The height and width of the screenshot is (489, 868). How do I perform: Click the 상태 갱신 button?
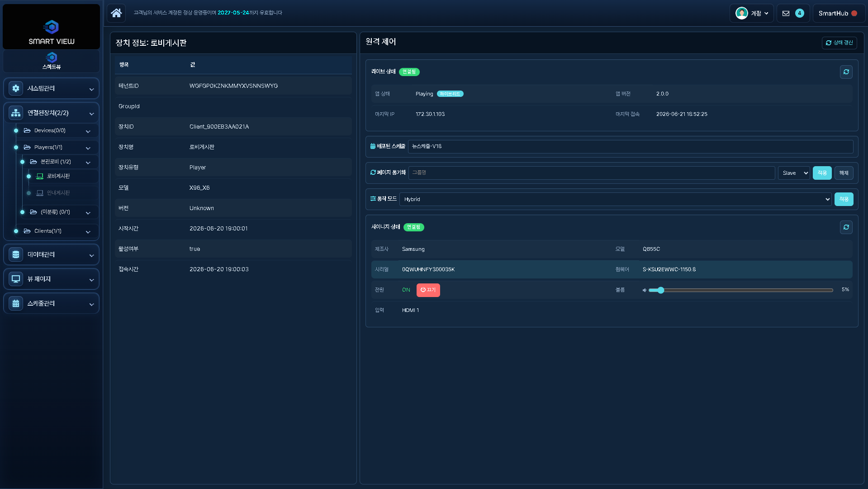(839, 43)
